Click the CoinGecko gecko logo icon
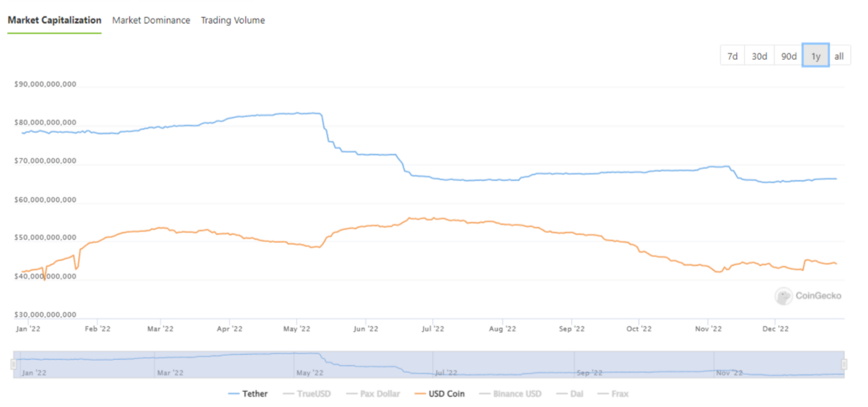This screenshot has width=868, height=407. (784, 296)
